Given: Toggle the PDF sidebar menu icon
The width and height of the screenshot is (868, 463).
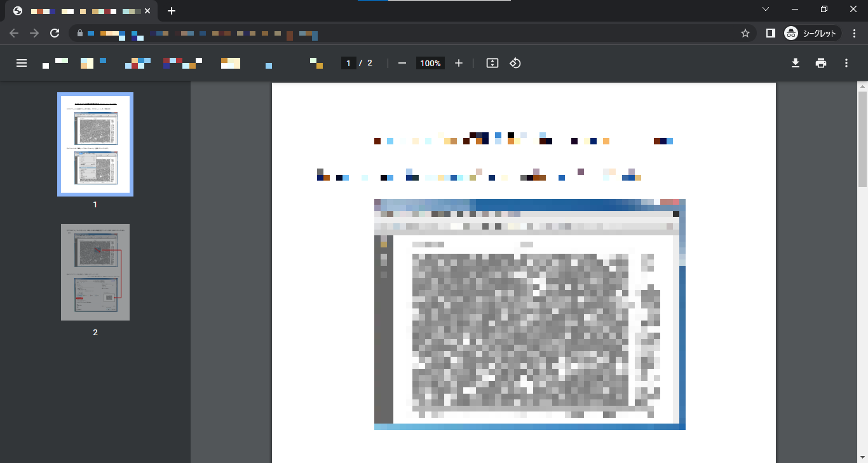Looking at the screenshot, I should 22,63.
